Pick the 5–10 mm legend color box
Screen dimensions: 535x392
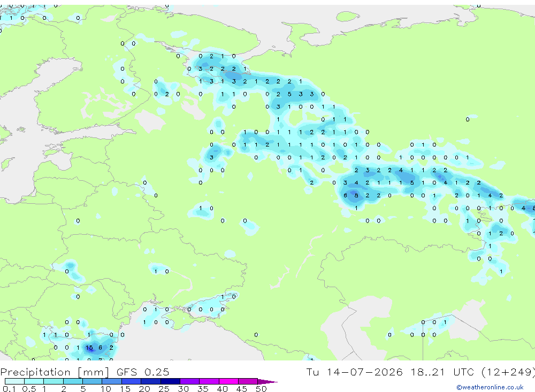92,381
